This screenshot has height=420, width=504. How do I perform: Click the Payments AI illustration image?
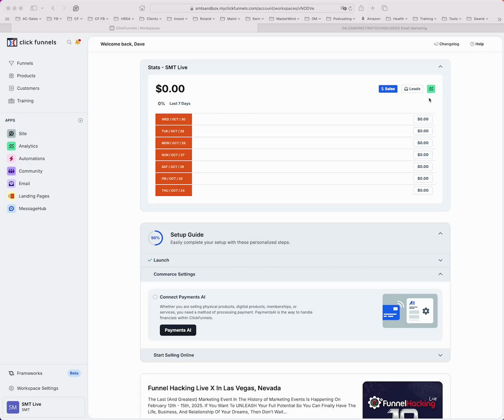pos(410,311)
